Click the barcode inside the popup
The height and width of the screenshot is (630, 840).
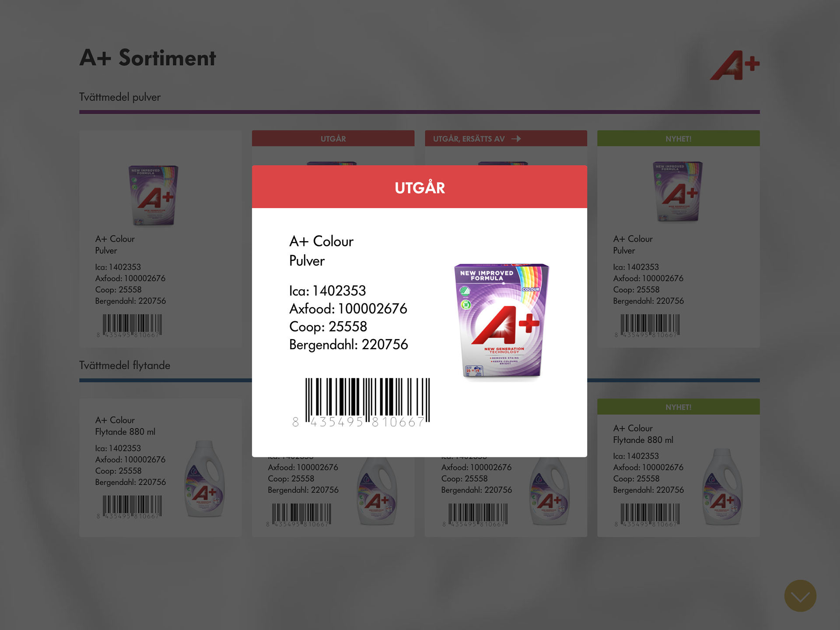coord(361,402)
